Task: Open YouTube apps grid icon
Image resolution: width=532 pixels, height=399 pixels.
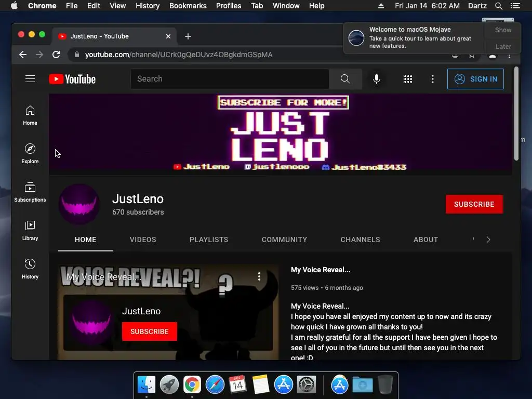Action: click(x=408, y=79)
